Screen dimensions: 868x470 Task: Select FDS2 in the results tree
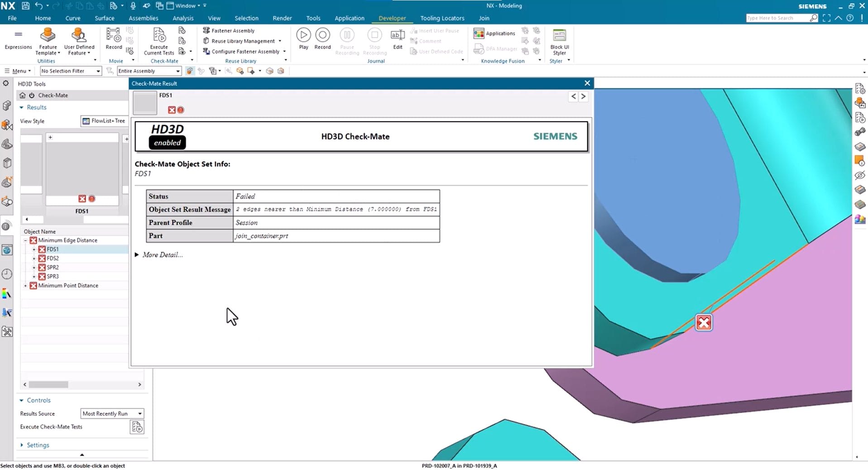(x=53, y=259)
